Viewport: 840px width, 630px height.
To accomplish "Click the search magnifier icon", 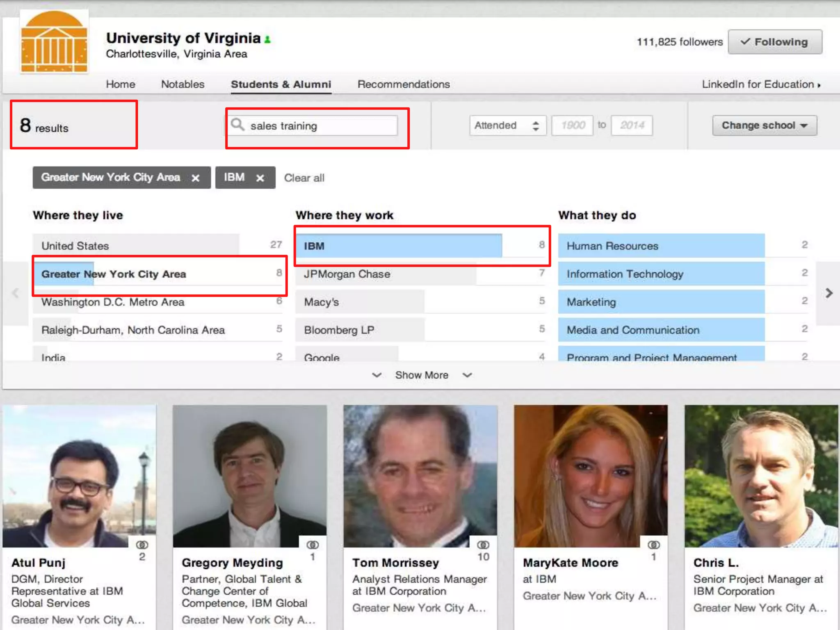I will point(238,124).
